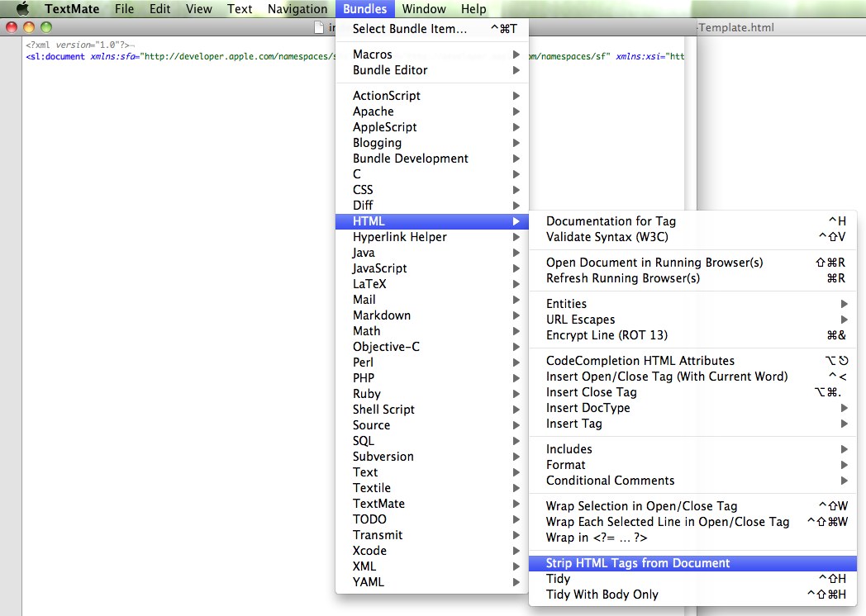Open the Mail bundle submenu
This screenshot has width=866, height=616.
click(432, 300)
